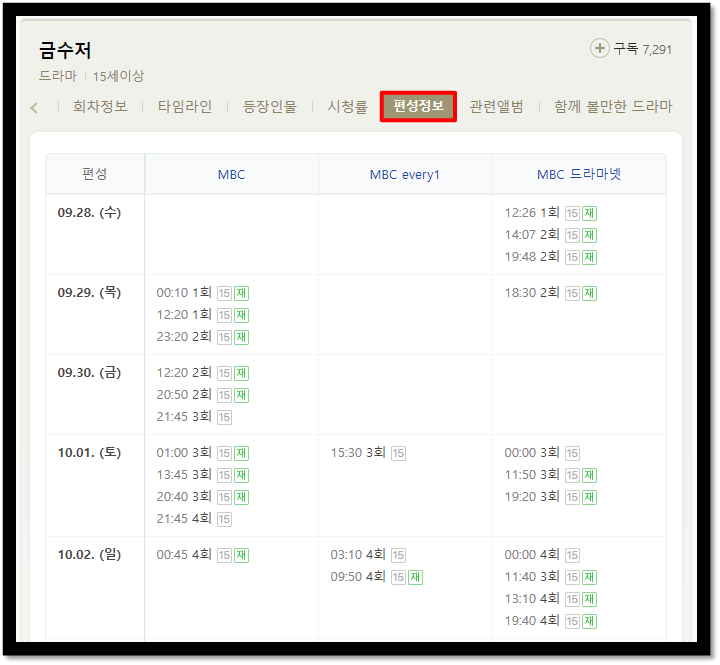Click the 00:00 3회 schedule entry
Screen dimensions: 720x665
pyautogui.click(x=532, y=452)
